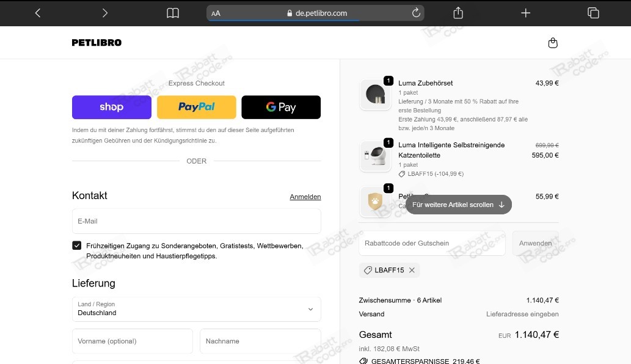Image resolution: width=631 pixels, height=364 pixels.
Task: Click Luma Intelligente Selbstreinigende Katzentoilette title
Action: [451, 150]
